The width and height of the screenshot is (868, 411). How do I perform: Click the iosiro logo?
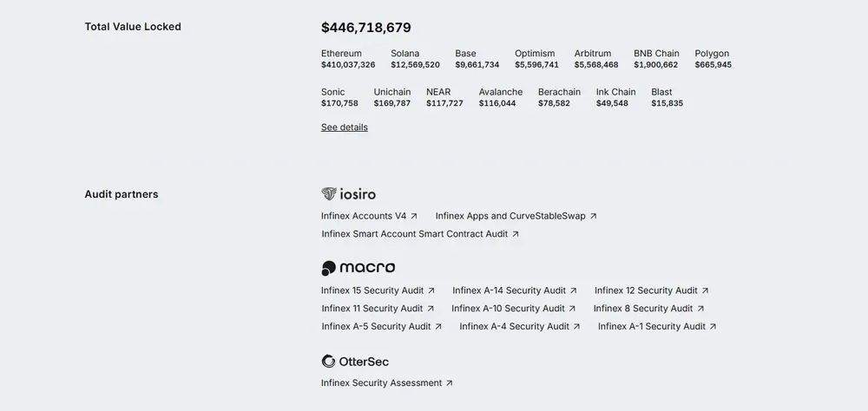point(348,194)
